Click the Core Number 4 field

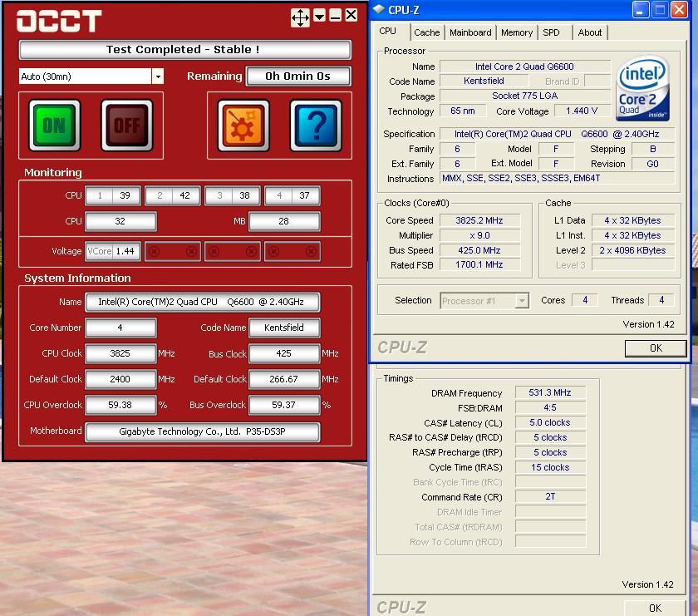120,328
